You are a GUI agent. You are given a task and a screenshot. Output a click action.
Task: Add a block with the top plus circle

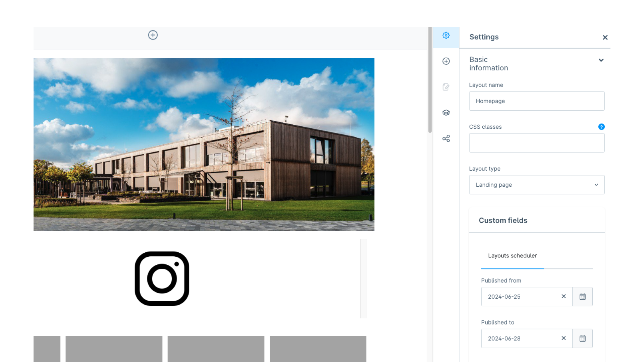click(153, 35)
